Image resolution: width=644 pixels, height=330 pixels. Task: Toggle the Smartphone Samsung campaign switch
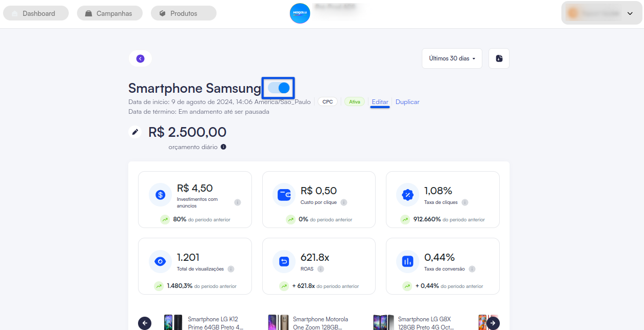(279, 88)
